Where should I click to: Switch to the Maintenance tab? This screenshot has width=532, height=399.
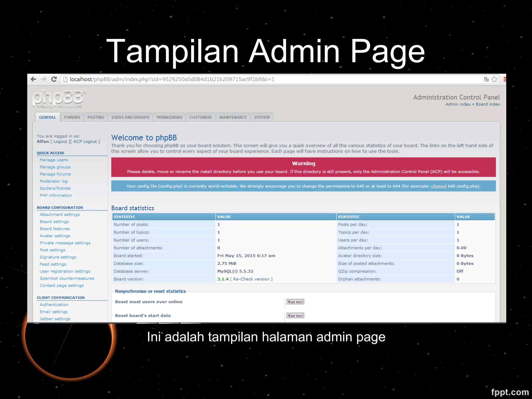coord(233,117)
